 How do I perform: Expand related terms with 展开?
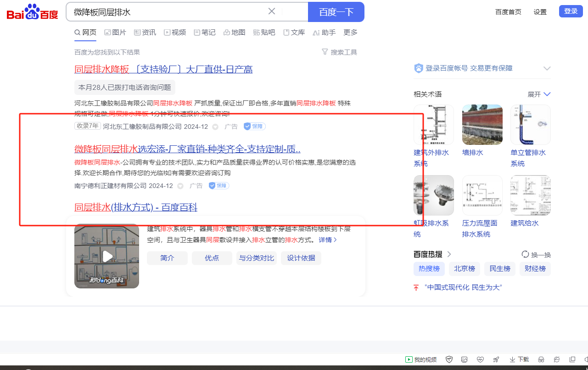[x=539, y=94]
